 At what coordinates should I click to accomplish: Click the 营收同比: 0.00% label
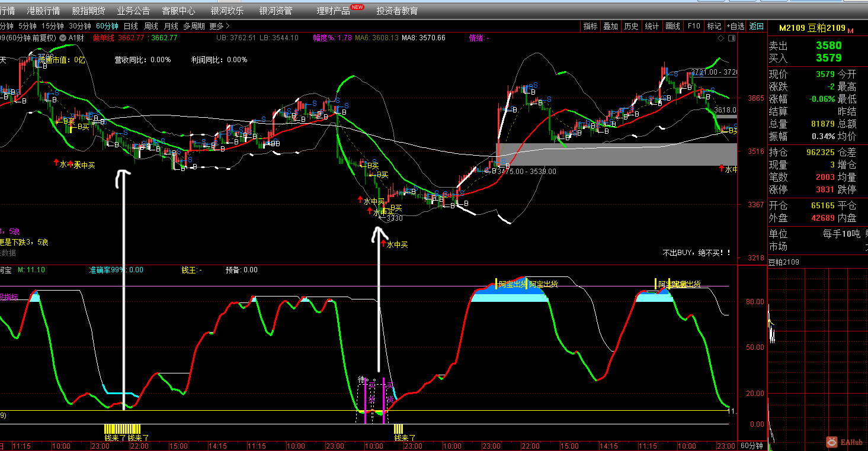tap(143, 60)
